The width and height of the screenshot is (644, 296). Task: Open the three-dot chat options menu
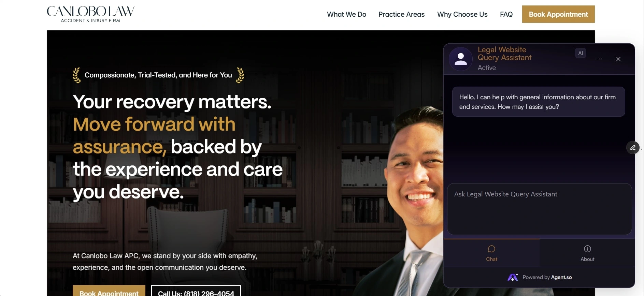[600, 59]
